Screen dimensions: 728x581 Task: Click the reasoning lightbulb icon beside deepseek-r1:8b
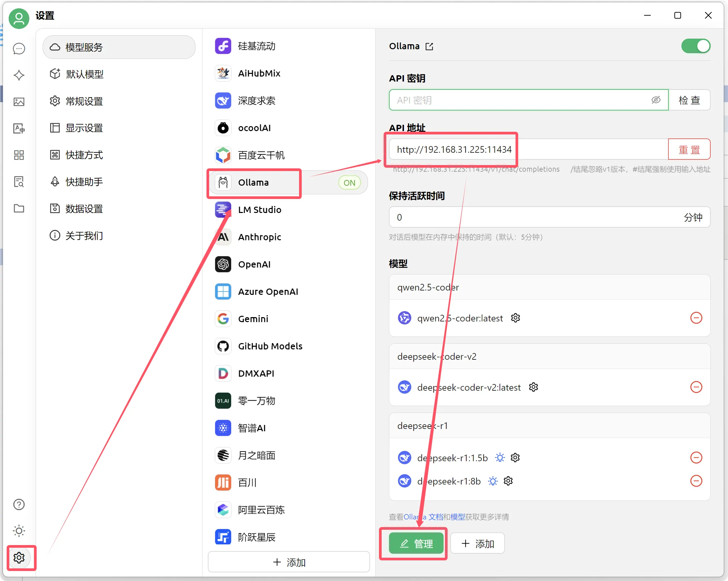pos(493,481)
